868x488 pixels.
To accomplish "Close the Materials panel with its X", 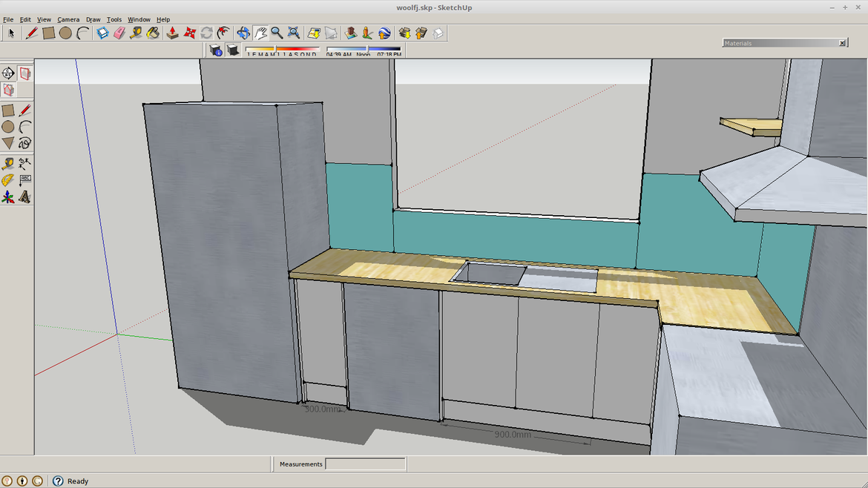I will point(843,43).
